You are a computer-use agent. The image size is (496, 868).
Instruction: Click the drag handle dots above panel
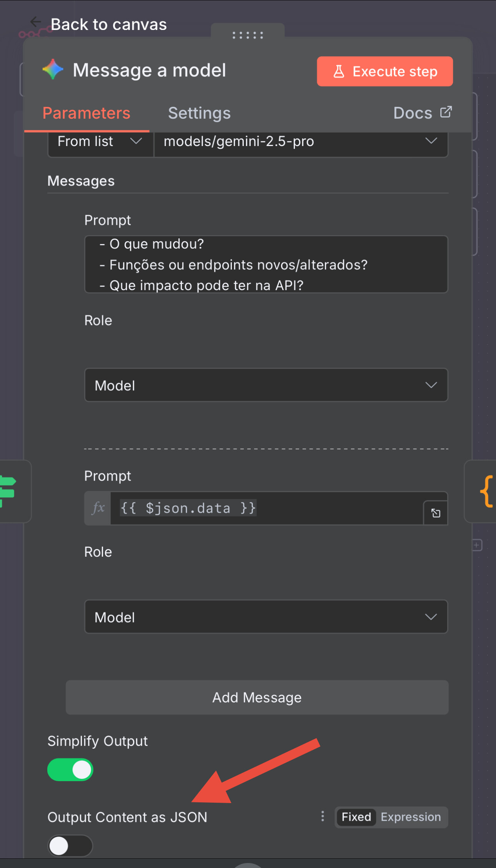[248, 35]
